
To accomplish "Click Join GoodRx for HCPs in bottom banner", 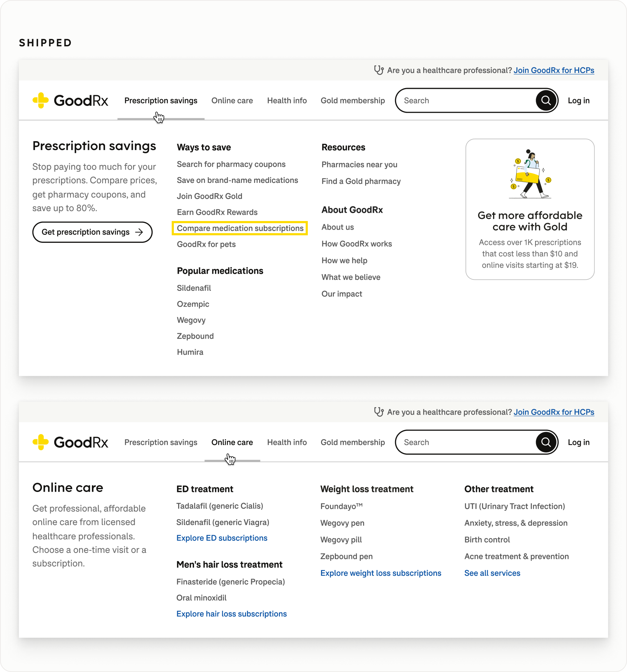I will pos(554,412).
